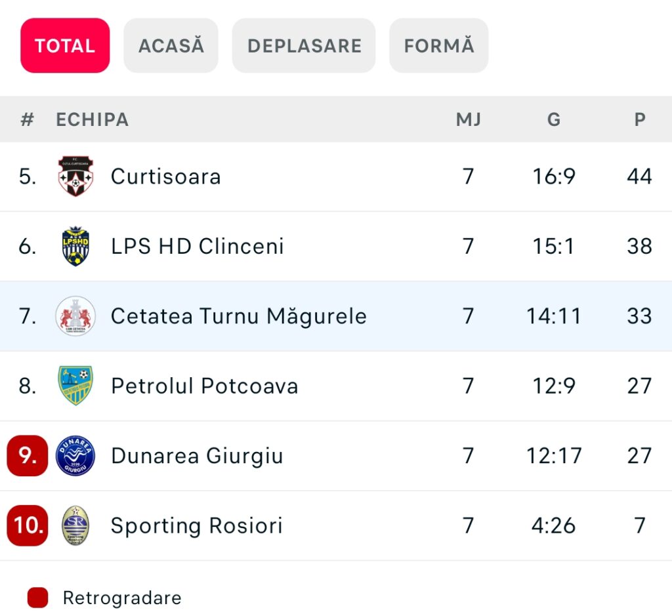Open the FORMĂ tab

click(x=439, y=45)
